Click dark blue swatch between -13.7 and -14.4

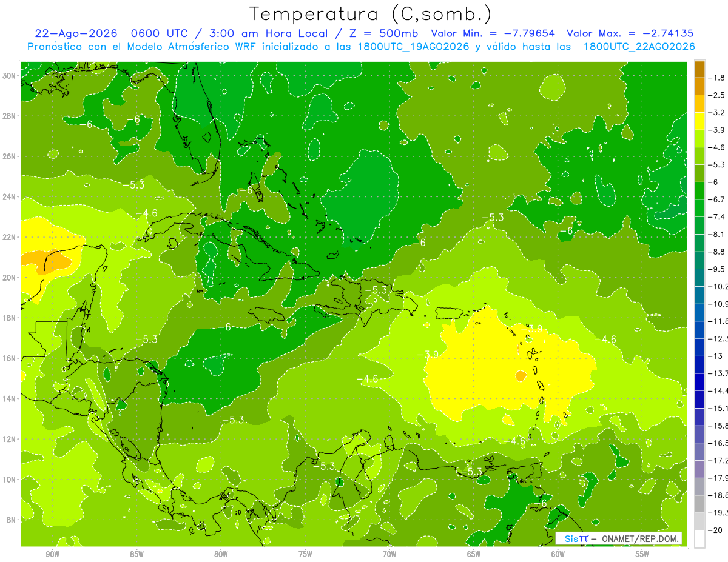click(x=699, y=383)
